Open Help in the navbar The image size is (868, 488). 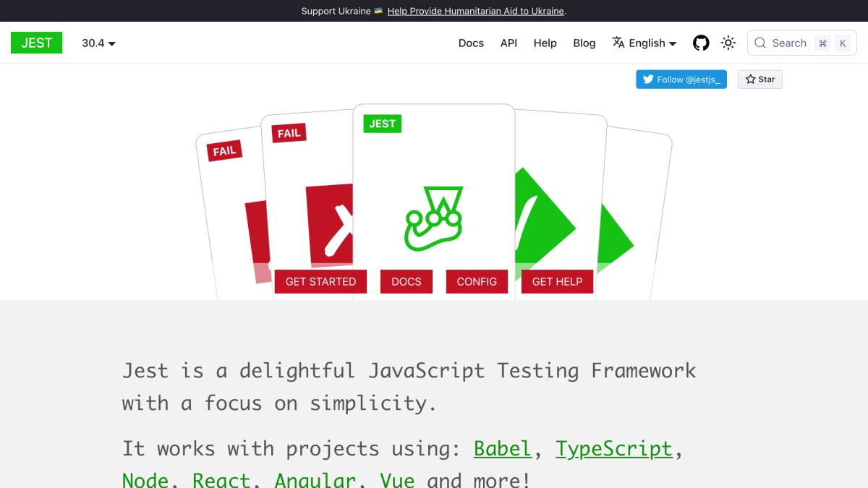coord(545,43)
